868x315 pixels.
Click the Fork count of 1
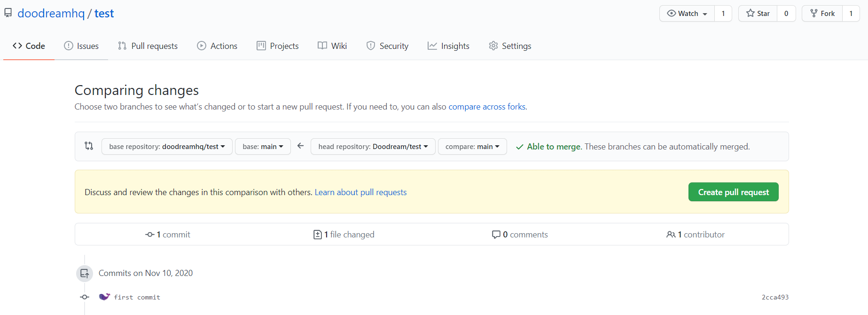851,14
